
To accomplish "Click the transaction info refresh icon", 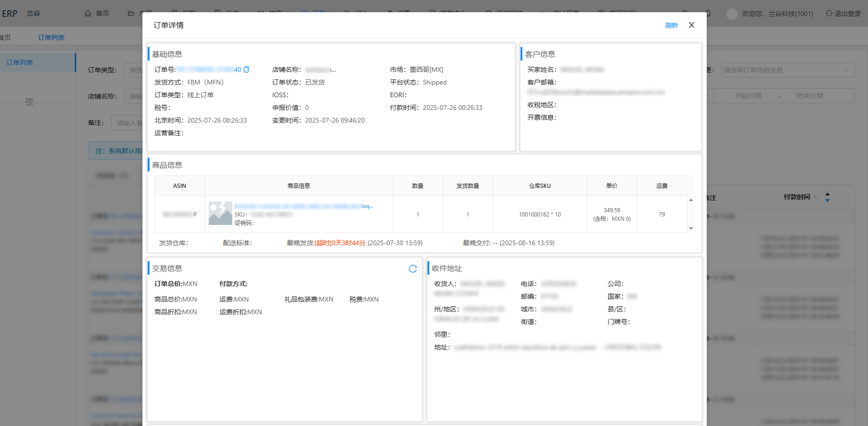I will pos(413,269).
